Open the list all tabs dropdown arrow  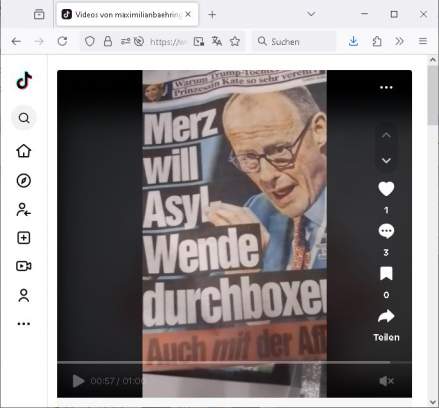click(x=311, y=14)
